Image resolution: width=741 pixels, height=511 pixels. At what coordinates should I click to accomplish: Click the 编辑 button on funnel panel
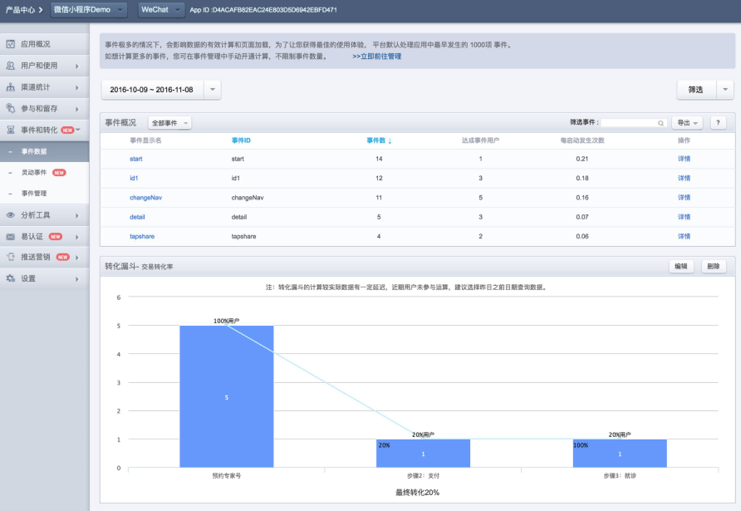click(x=681, y=267)
